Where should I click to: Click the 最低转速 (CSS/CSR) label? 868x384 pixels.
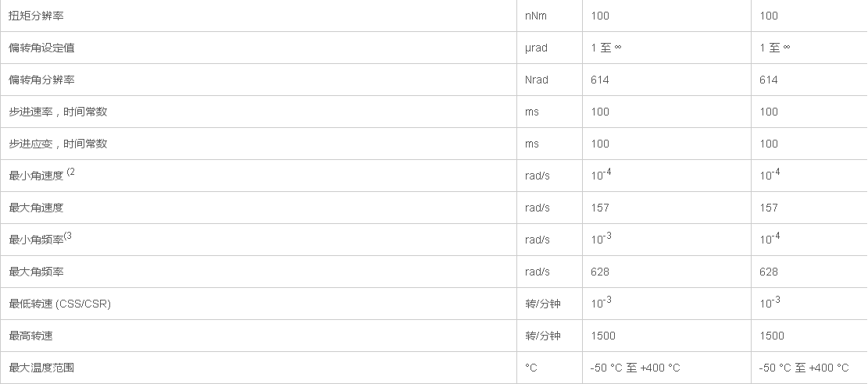[x=59, y=304]
